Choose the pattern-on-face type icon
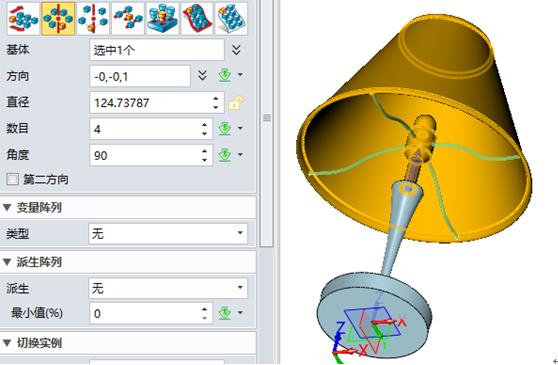 231,18
